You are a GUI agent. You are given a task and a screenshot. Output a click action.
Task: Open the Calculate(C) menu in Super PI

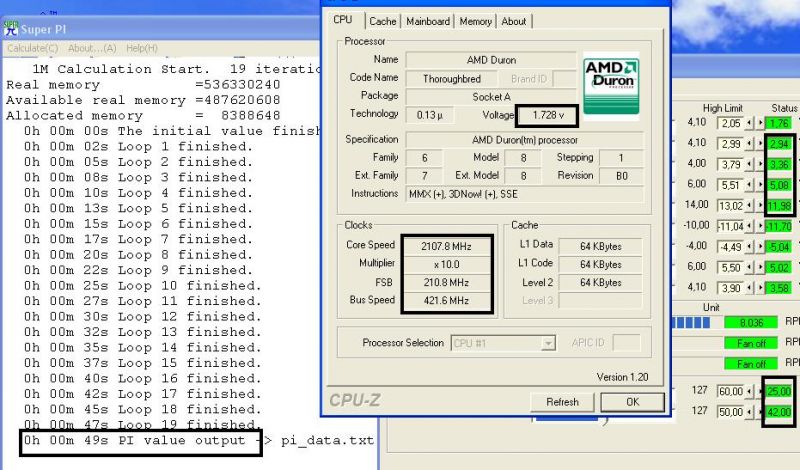point(33,48)
